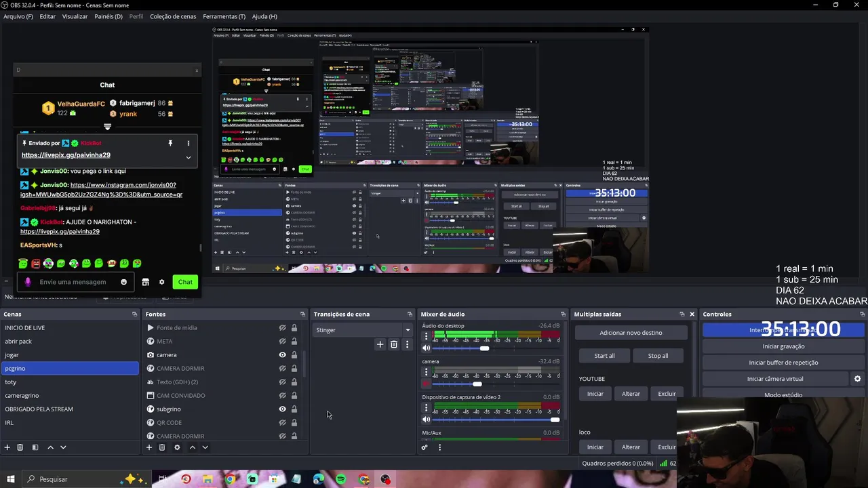Viewport: 868px width, 488px height.
Task: Open the Visualizar menu
Action: click(75, 16)
